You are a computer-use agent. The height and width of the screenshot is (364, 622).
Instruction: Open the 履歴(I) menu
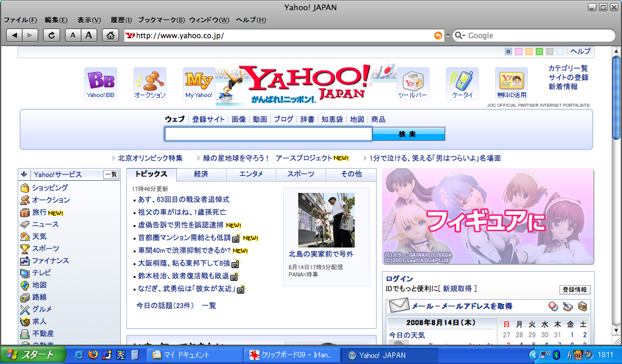pos(121,20)
